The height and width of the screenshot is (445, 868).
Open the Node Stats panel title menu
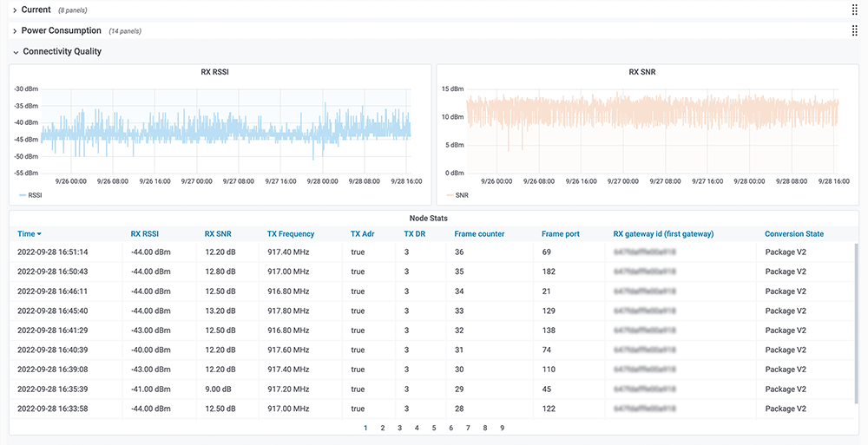coord(429,219)
